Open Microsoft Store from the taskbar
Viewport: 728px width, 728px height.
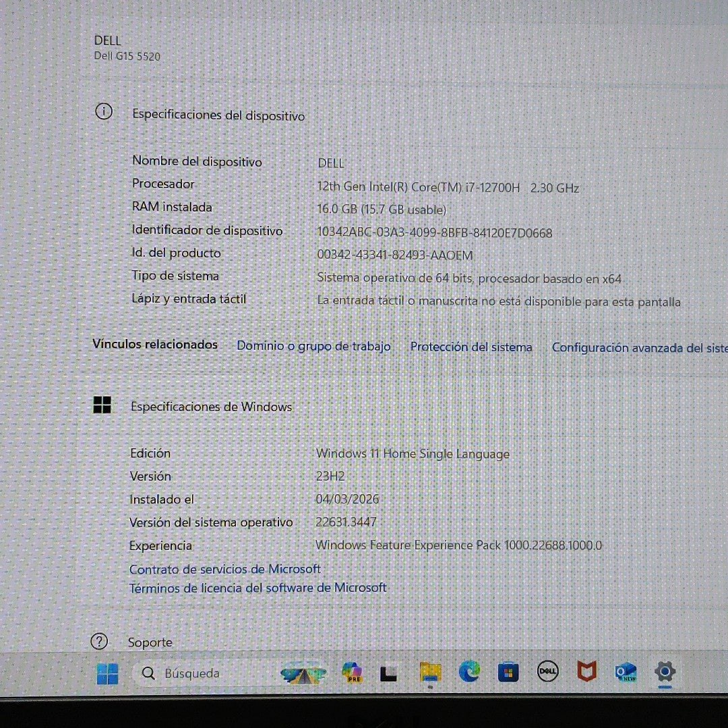coord(508,672)
